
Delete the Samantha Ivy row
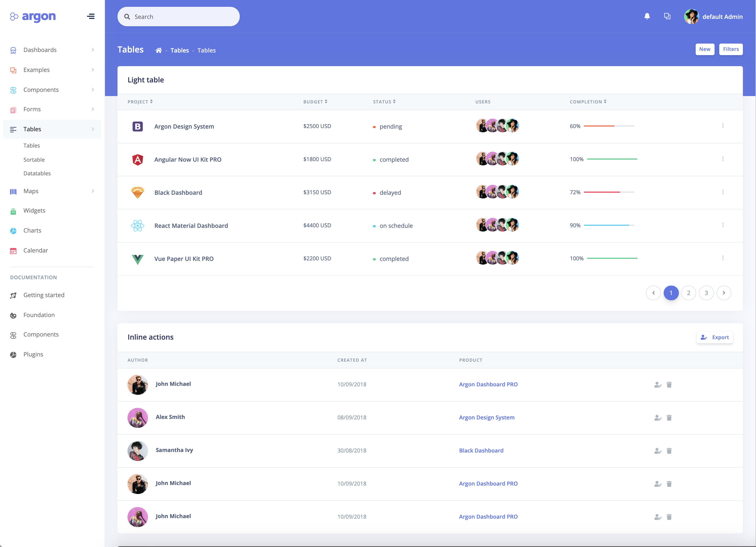tap(669, 451)
